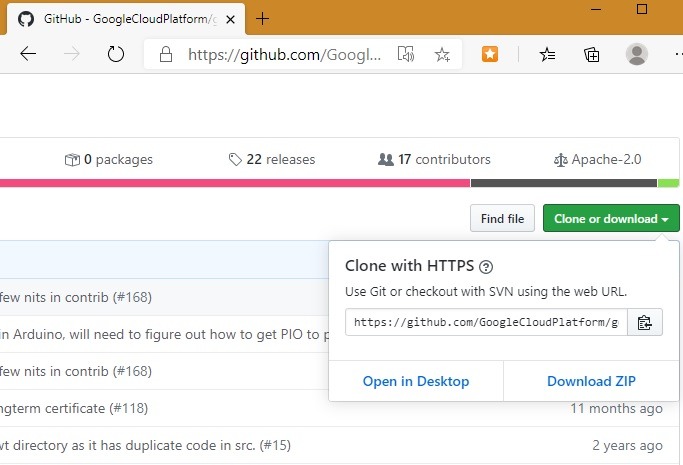Copy clone URL with clipboard icon
Image resolution: width=683 pixels, height=465 pixels.
click(x=645, y=322)
